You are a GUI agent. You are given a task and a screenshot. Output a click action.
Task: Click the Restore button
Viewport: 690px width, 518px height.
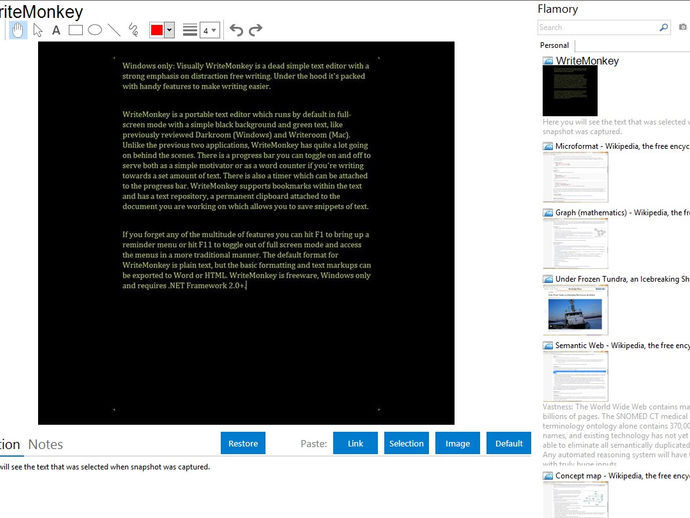click(x=243, y=443)
